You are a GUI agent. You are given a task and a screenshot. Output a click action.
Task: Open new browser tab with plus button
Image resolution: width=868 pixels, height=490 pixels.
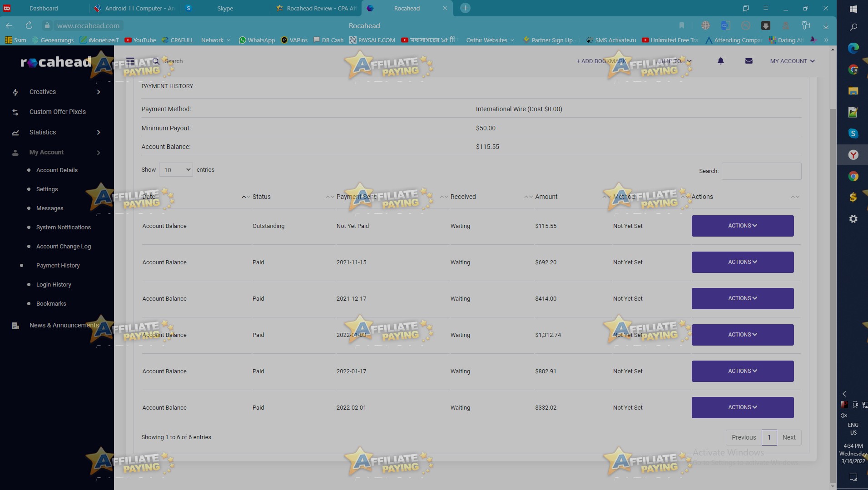[465, 8]
